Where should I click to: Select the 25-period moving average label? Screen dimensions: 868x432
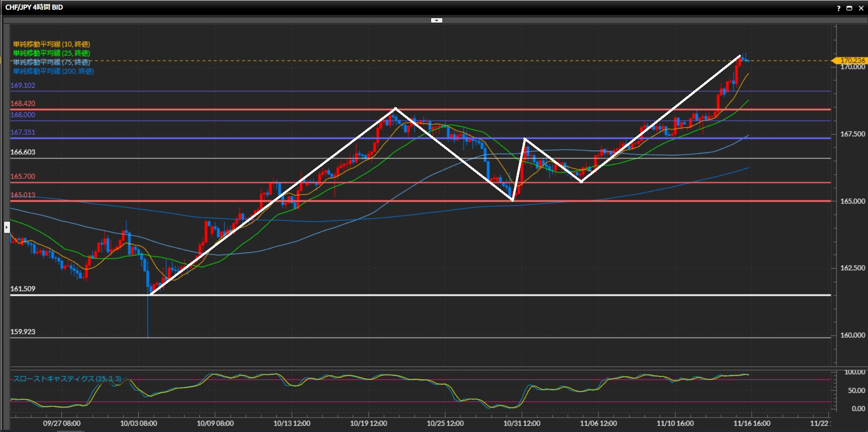coord(52,53)
